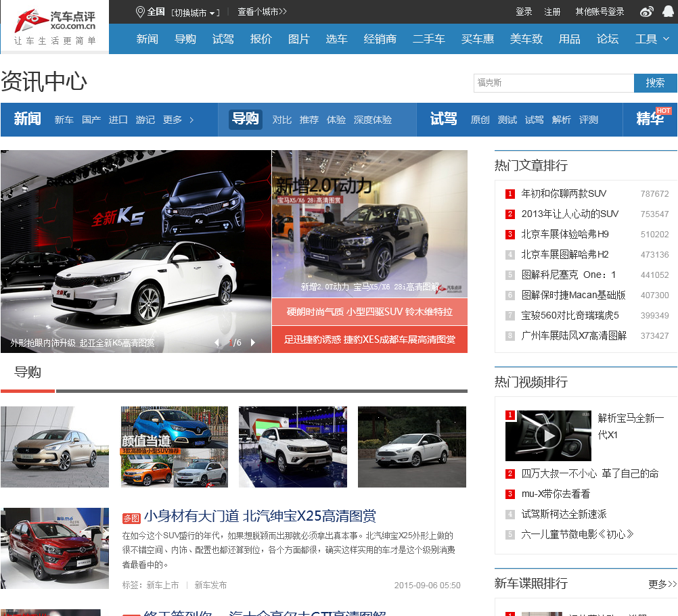Click 原创 under the 试驾 section
Screen dimensions: 678x616
coord(480,120)
